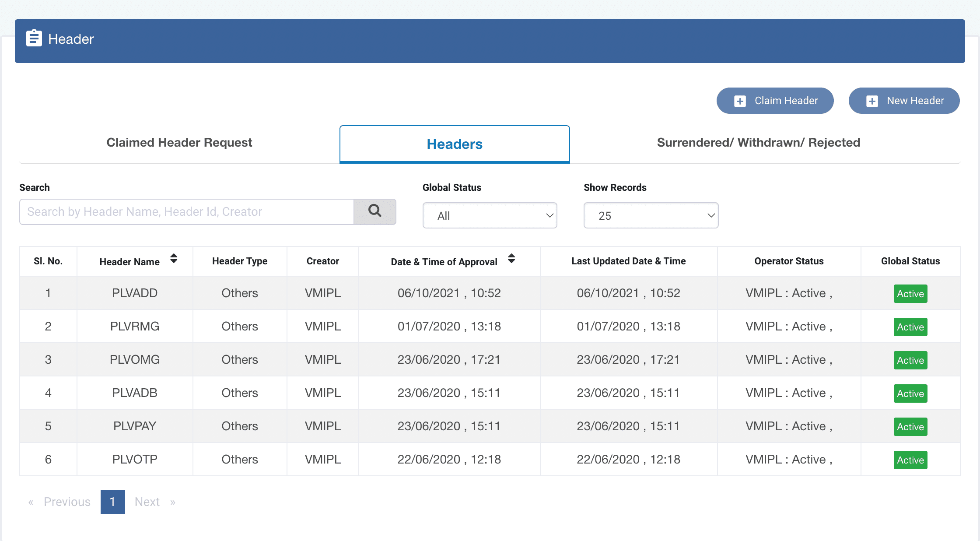Click the New Header button

904,101
